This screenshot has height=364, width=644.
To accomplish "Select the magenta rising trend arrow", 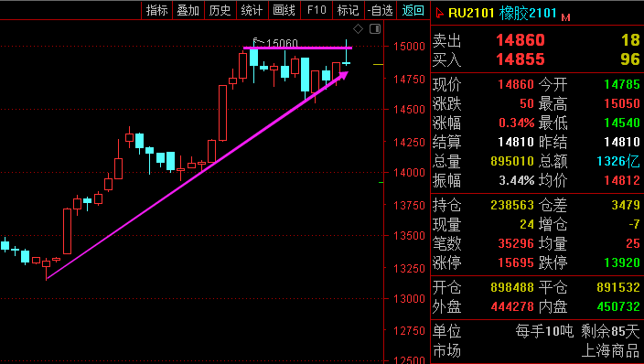I will tap(198, 176).
